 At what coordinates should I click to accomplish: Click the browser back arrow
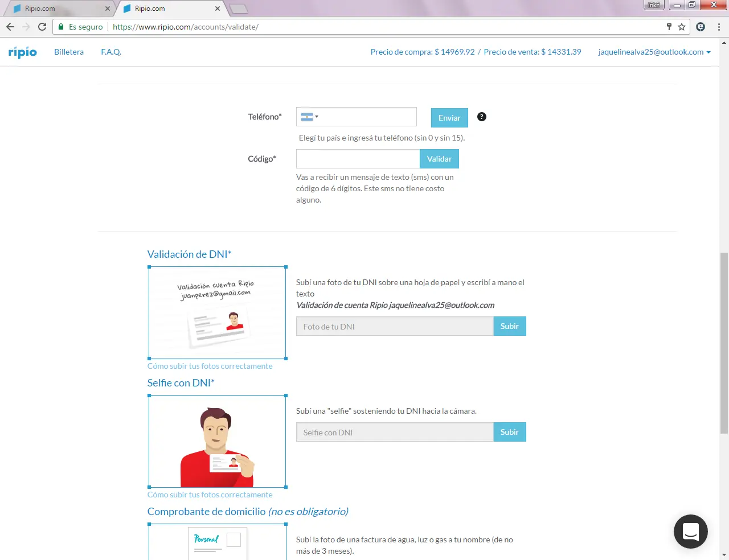tap(10, 27)
